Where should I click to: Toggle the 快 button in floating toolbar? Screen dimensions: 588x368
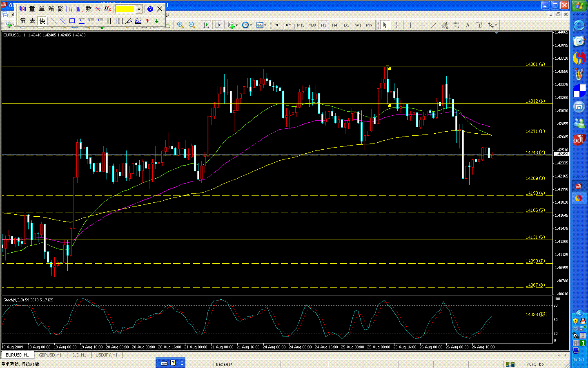click(42, 21)
